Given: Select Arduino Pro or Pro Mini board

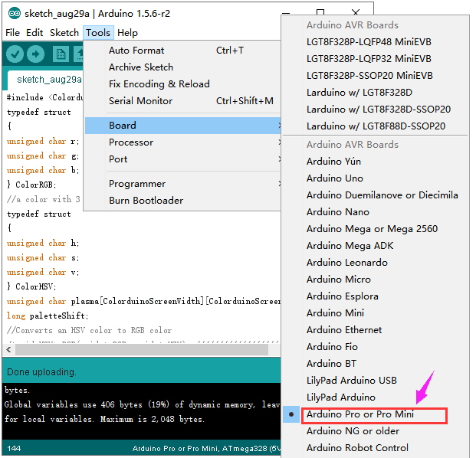Looking at the screenshot, I should (x=376, y=414).
